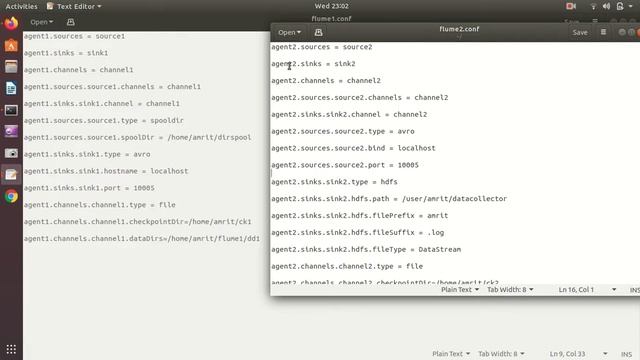Click INS indicator in flume1.conf status bar
This screenshot has width=640, height=360.
(x=627, y=354)
